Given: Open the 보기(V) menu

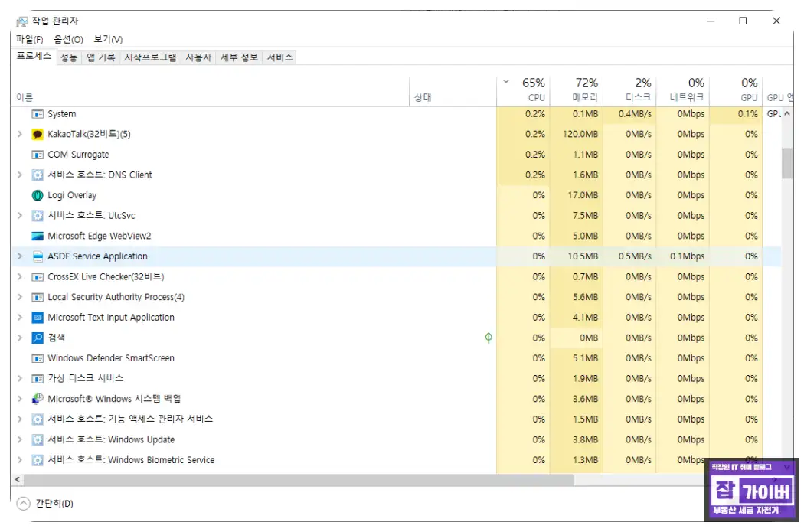Looking at the screenshot, I should (108, 40).
